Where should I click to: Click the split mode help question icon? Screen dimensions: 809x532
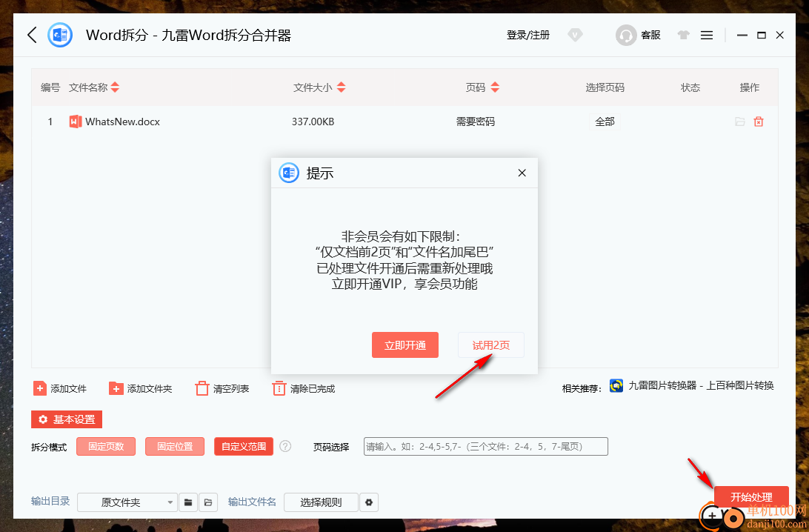click(x=285, y=446)
